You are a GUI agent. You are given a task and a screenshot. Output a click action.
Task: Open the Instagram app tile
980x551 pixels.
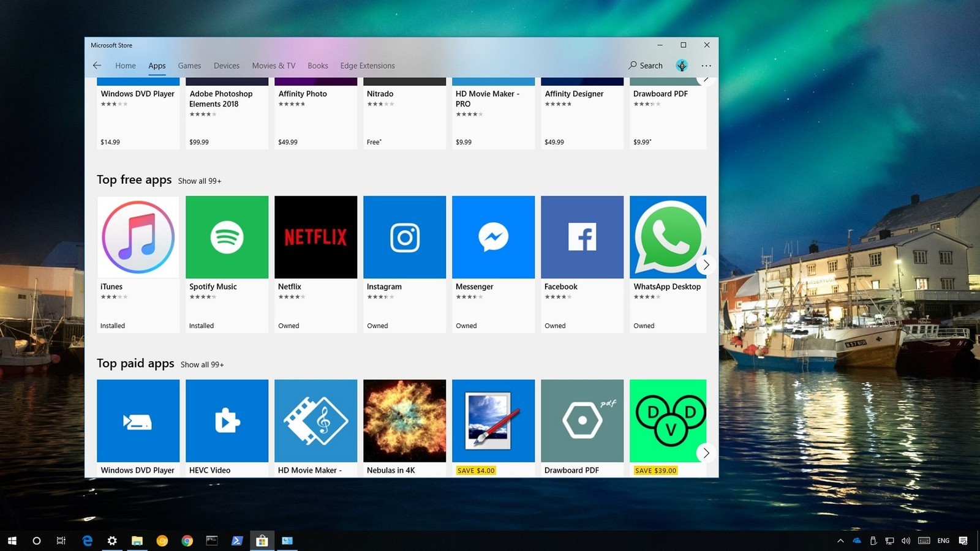404,238
